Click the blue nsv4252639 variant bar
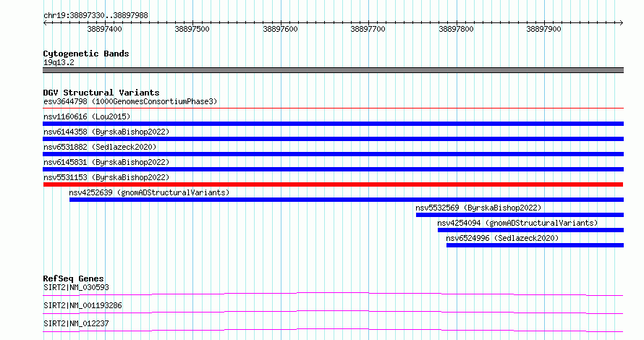This screenshot has height=340, width=644. pyautogui.click(x=346, y=200)
